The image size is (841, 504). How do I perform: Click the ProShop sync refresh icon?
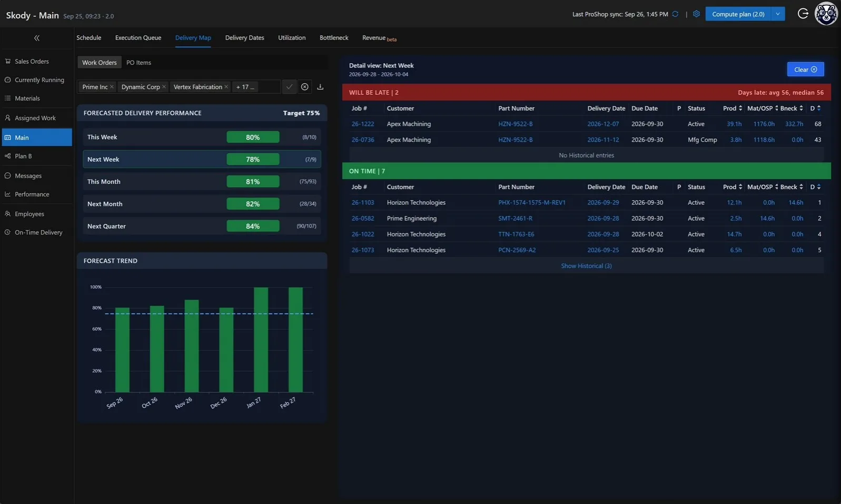(x=675, y=14)
